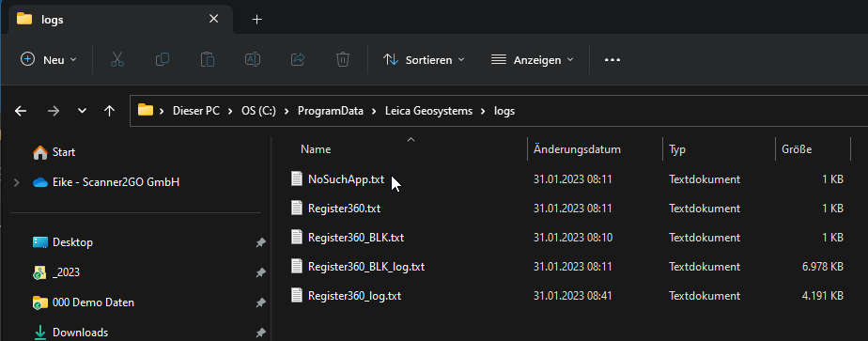The height and width of the screenshot is (341, 868).
Task: Expand chevron after OS (C:) in path
Action: [287, 111]
